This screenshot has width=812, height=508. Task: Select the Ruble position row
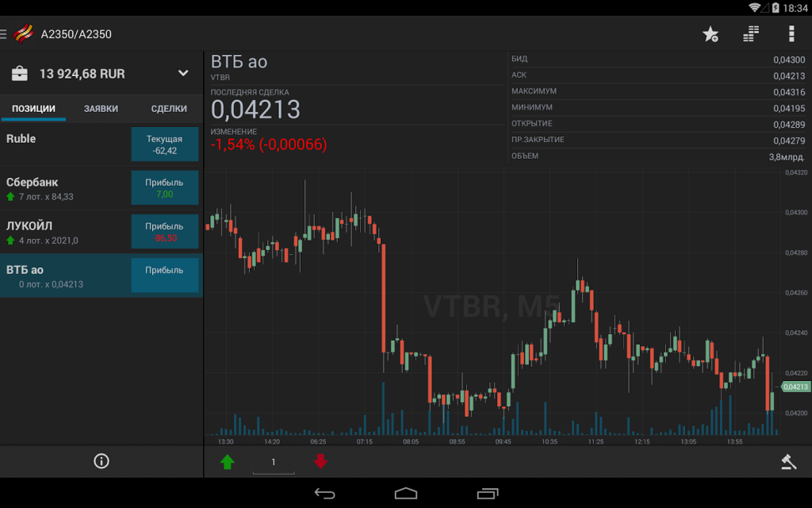click(101, 144)
